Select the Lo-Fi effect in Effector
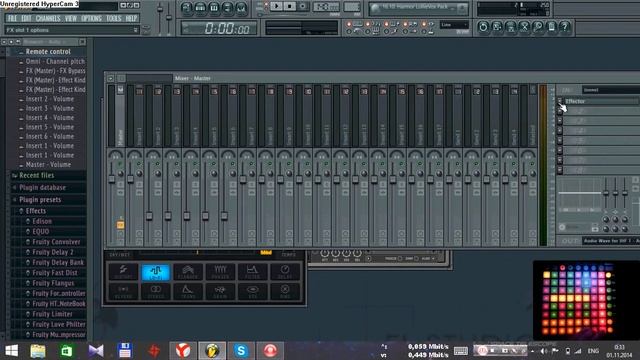 156,272
